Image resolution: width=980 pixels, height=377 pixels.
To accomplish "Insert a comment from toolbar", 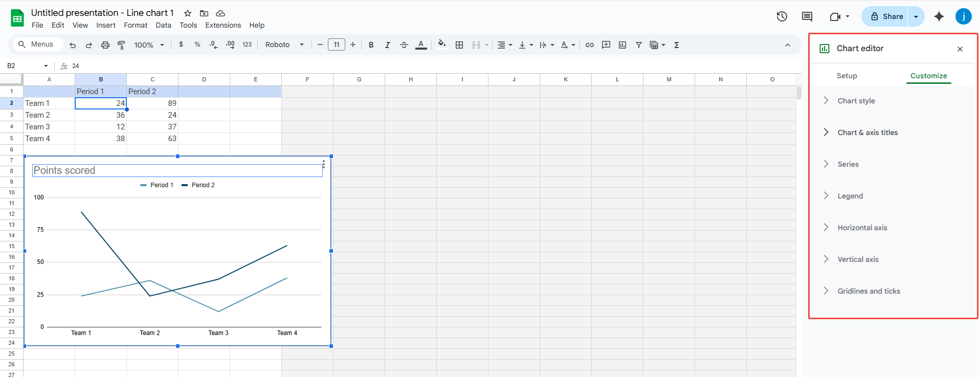I will click(606, 45).
